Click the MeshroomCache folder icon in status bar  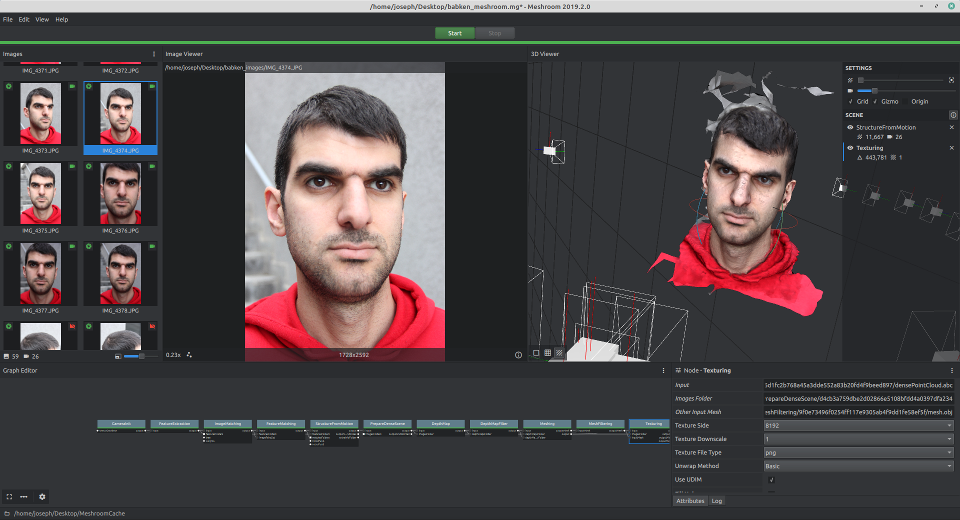(x=7, y=513)
